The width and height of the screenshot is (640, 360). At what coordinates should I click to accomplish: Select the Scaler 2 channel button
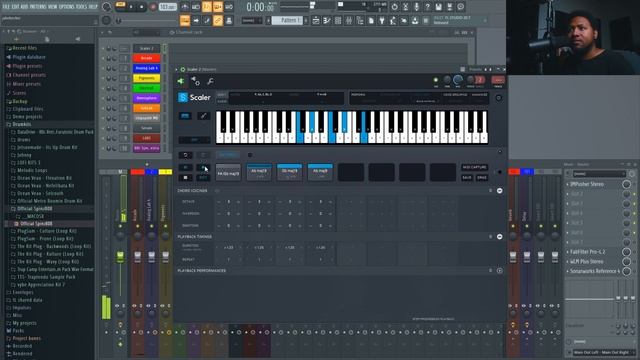146,48
